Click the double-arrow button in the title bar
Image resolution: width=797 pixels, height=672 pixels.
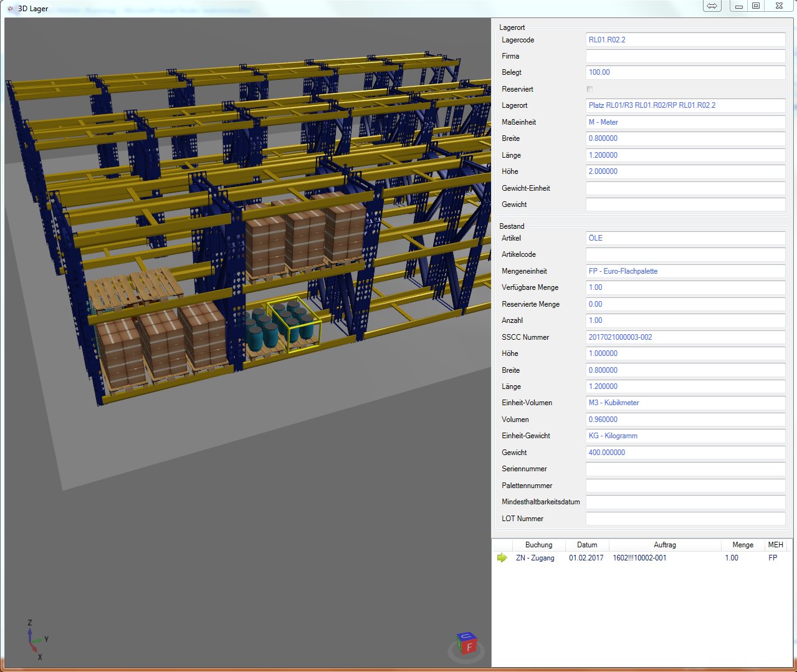tap(712, 6)
